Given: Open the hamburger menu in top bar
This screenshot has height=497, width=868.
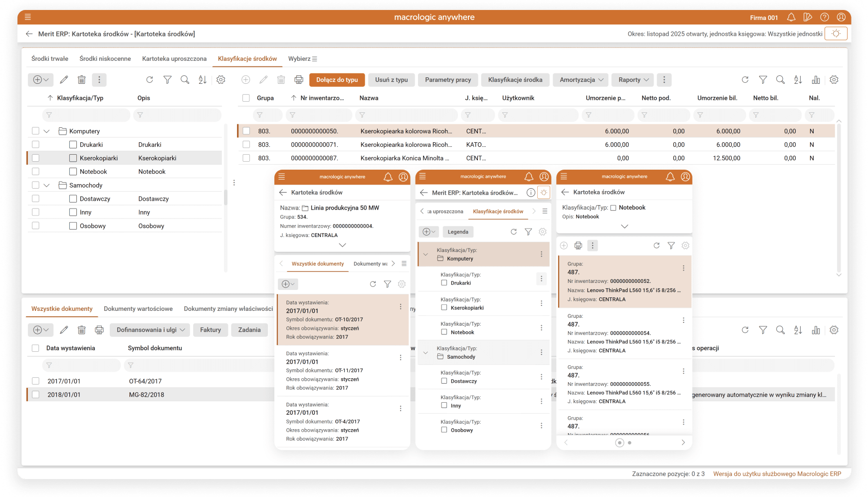Looking at the screenshot, I should pyautogui.click(x=28, y=17).
